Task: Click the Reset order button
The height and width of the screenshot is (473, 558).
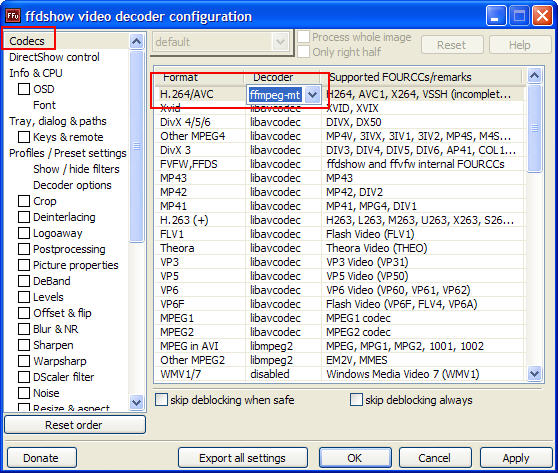Action: pyautogui.click(x=75, y=425)
